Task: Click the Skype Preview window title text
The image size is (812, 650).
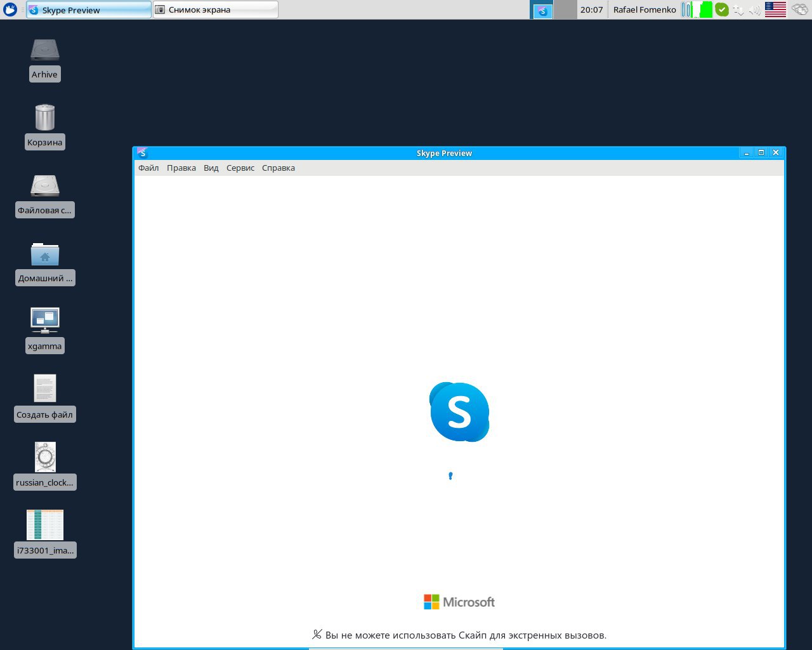Action: [x=444, y=153]
